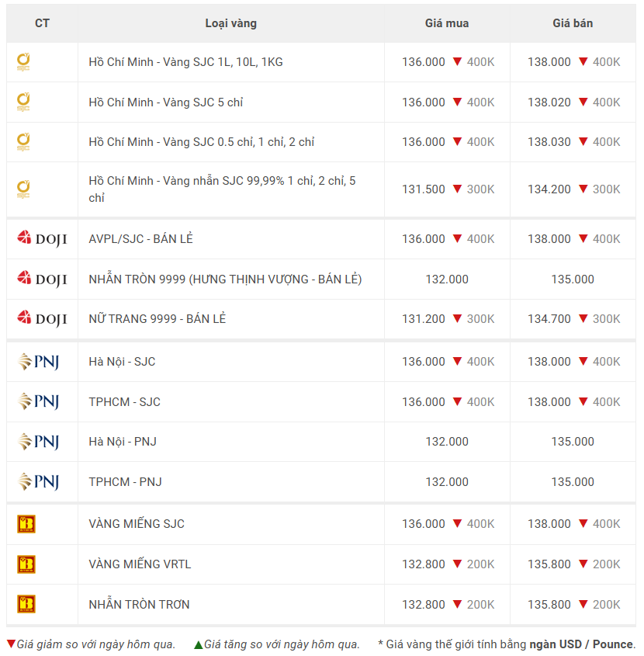Click SJC logo in Vàng SJC 5 chỉ row

pos(24,102)
